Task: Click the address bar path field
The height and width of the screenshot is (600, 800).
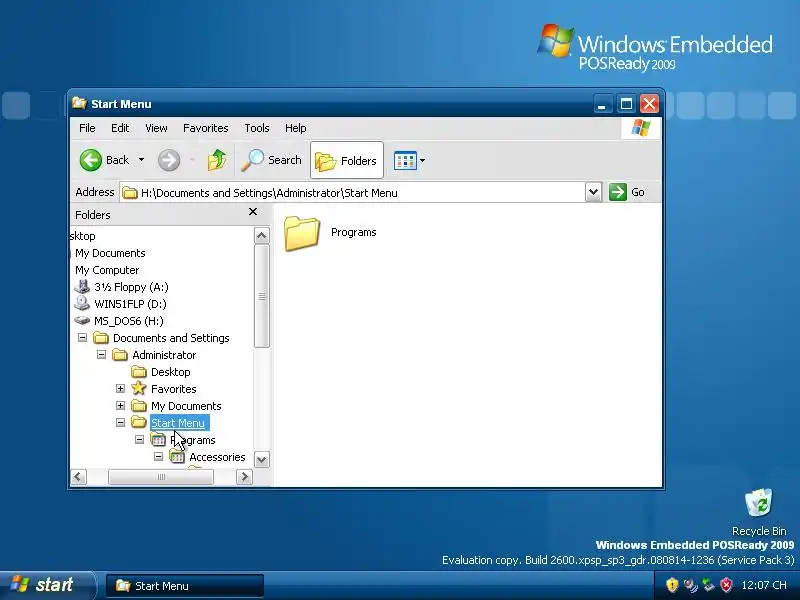Action: click(x=352, y=192)
